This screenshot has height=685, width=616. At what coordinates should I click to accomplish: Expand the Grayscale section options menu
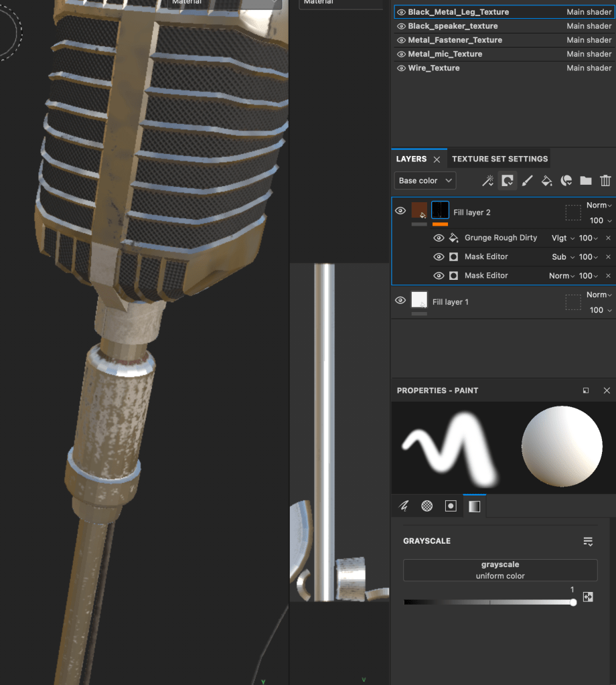(588, 541)
